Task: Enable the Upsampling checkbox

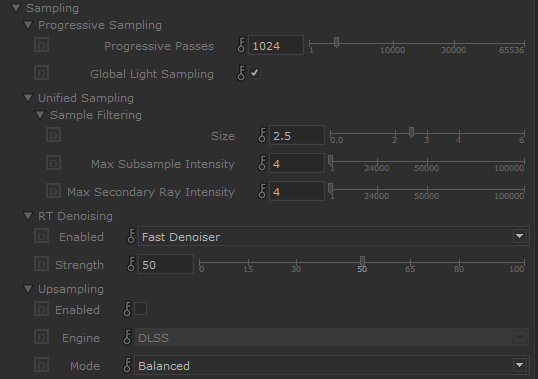Action: [x=141, y=309]
